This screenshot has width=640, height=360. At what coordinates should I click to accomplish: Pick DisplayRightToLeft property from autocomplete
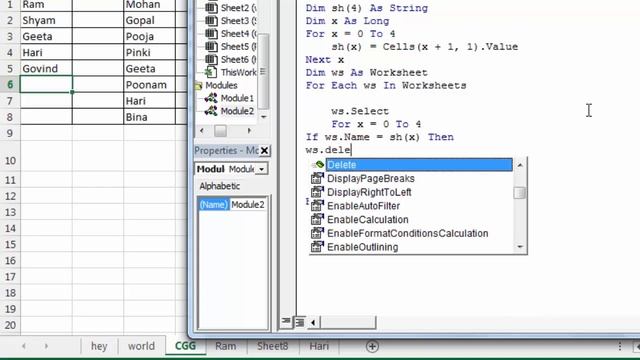click(x=369, y=192)
